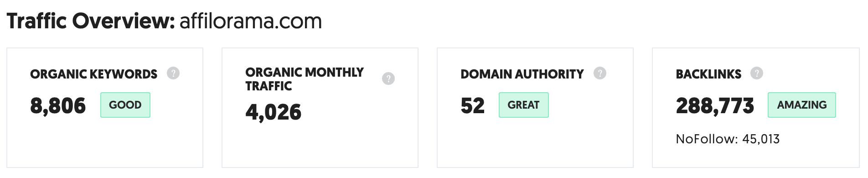The width and height of the screenshot is (868, 178).
Task: Click the Organic Keywords help icon
Action: (x=173, y=73)
